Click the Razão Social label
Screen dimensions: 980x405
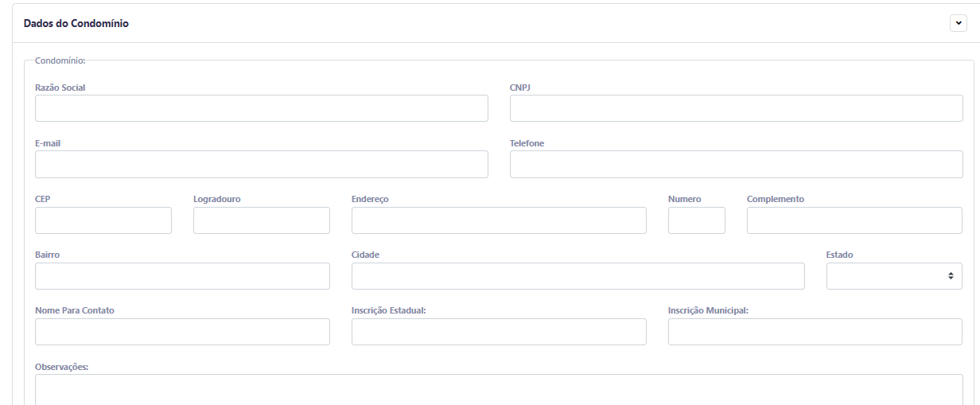coord(60,88)
